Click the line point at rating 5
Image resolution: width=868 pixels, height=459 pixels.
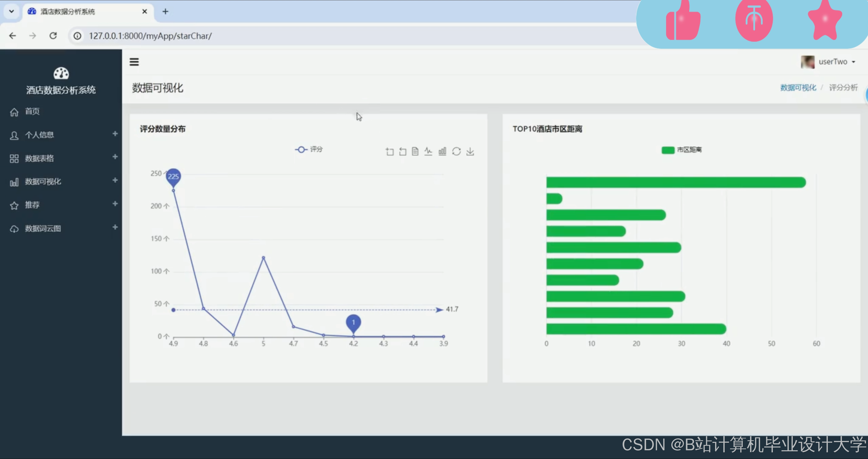click(263, 258)
